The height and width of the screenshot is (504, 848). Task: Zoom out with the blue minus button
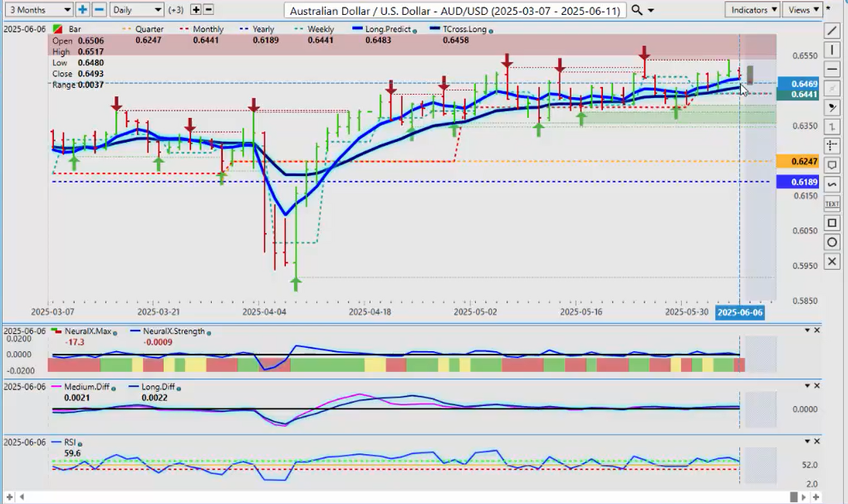coord(99,10)
